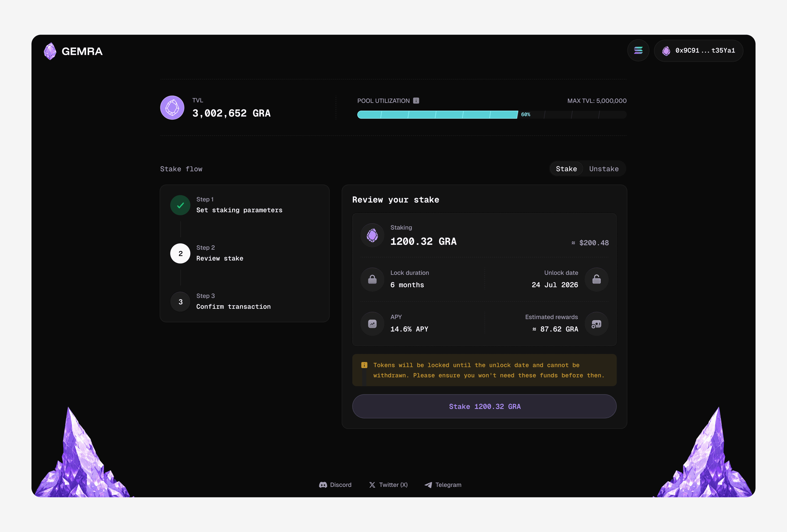
Task: Click the unlock date open-lock icon
Action: click(596, 279)
